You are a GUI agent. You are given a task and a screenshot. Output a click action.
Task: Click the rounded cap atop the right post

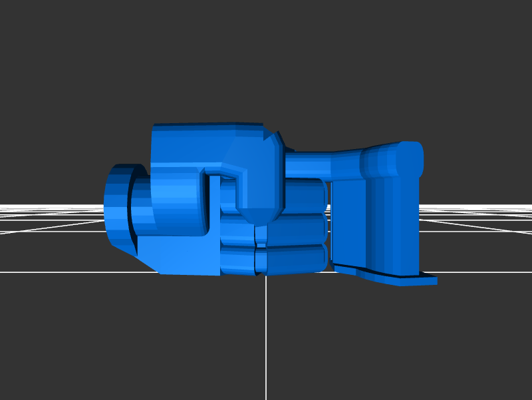pos(399,160)
